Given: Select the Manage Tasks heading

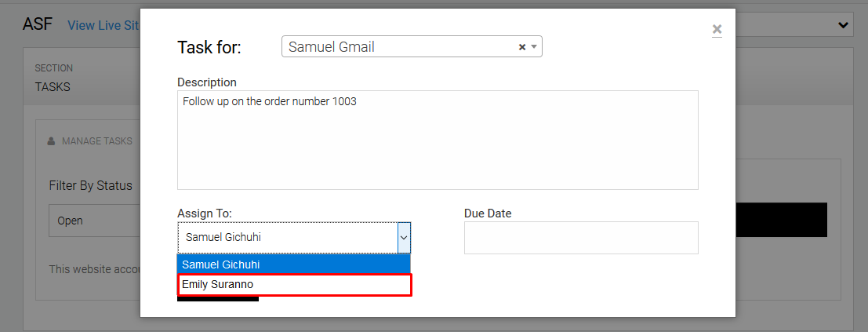Looking at the screenshot, I should click(96, 141).
